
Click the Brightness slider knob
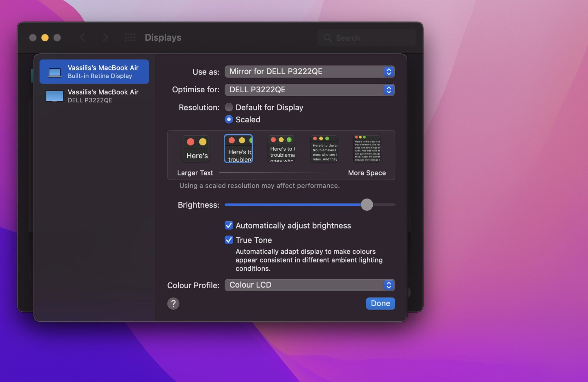[x=367, y=204]
